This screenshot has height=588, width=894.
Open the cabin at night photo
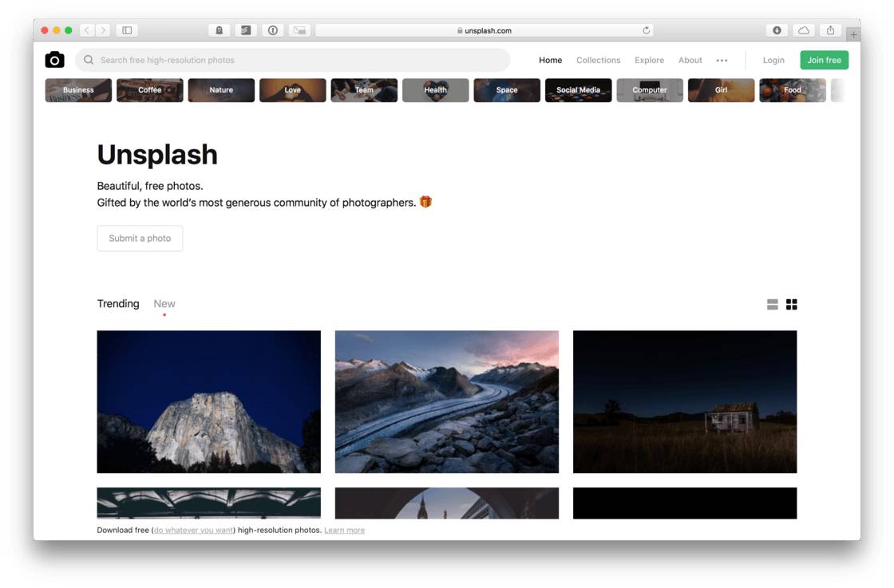[x=685, y=401]
